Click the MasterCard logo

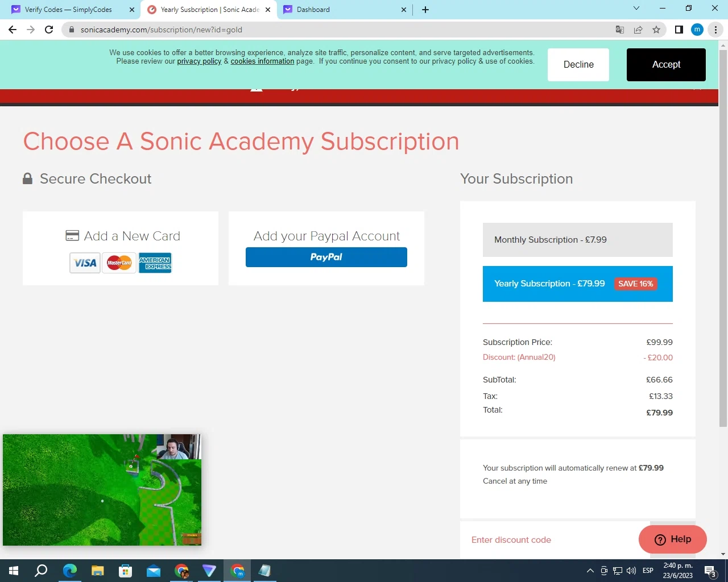pyautogui.click(x=119, y=263)
